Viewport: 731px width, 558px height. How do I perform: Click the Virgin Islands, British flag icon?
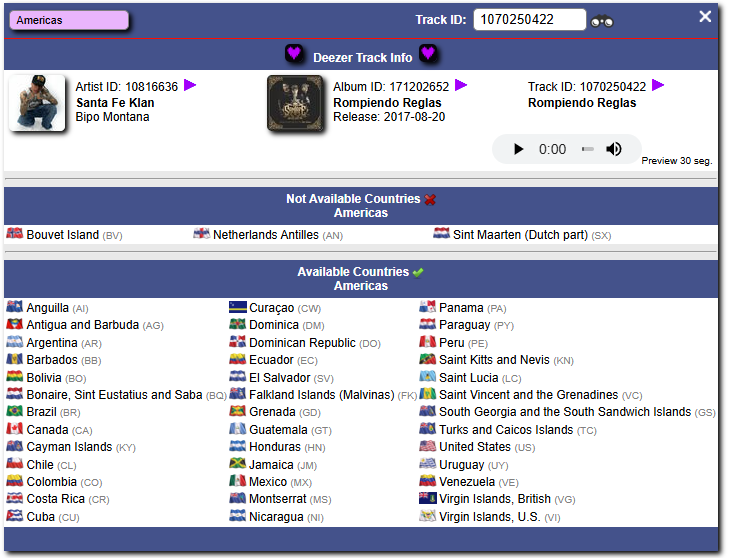pyautogui.click(x=428, y=498)
